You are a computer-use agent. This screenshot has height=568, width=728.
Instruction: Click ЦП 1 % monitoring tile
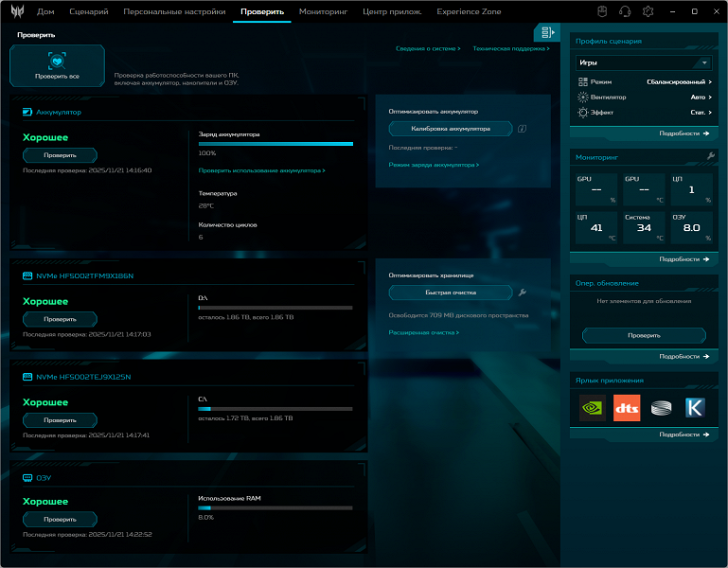coord(692,189)
